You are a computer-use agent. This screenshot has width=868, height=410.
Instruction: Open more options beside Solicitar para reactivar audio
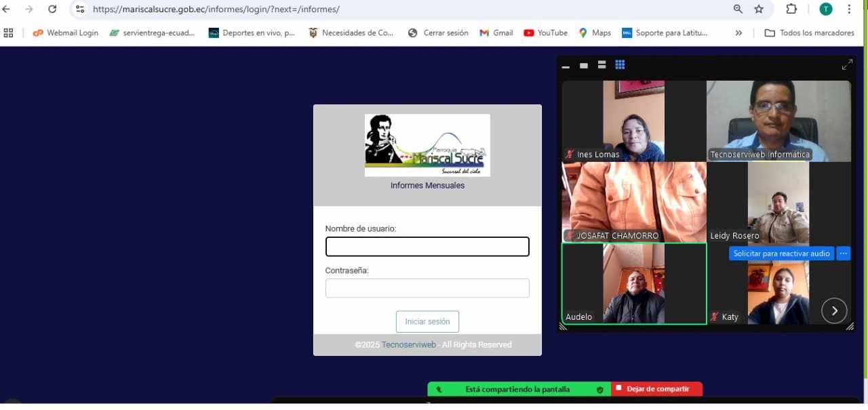pyautogui.click(x=843, y=253)
